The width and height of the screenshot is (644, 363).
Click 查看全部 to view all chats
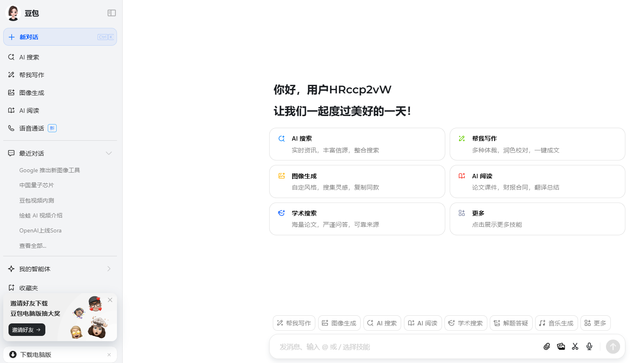[33, 246]
